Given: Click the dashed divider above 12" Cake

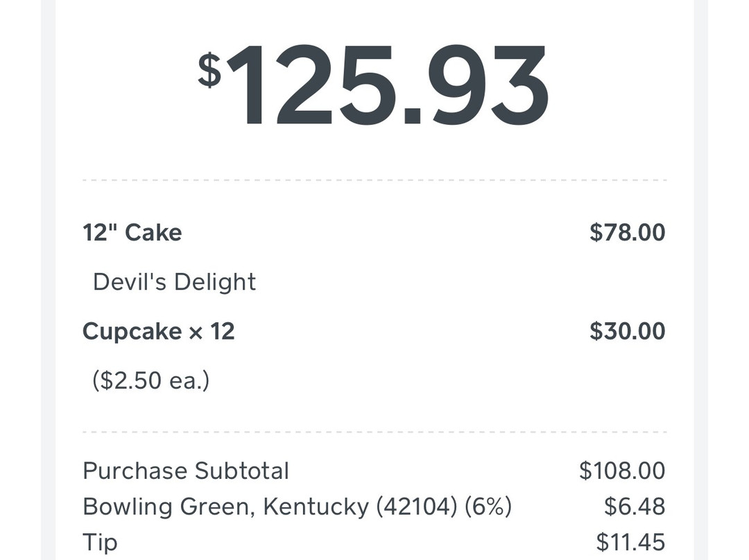Looking at the screenshot, I should tap(374, 180).
